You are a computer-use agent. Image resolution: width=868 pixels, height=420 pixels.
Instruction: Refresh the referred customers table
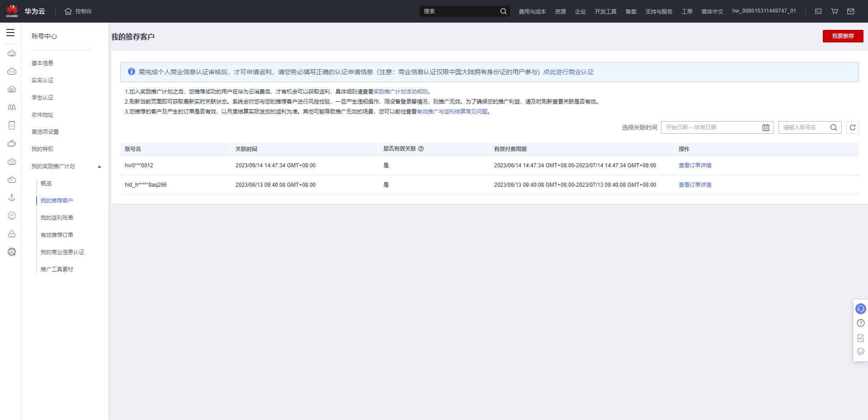pyautogui.click(x=853, y=127)
